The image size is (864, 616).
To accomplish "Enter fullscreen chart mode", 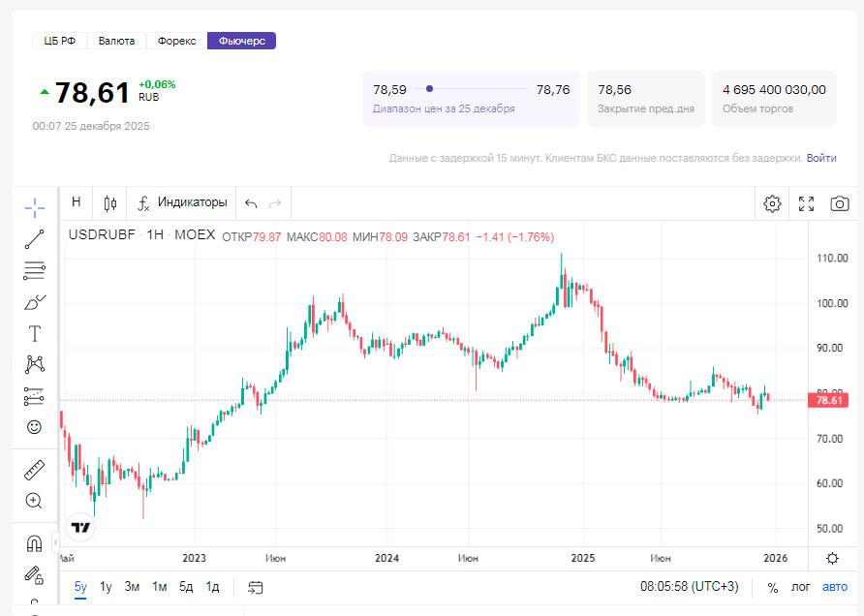I will [806, 203].
